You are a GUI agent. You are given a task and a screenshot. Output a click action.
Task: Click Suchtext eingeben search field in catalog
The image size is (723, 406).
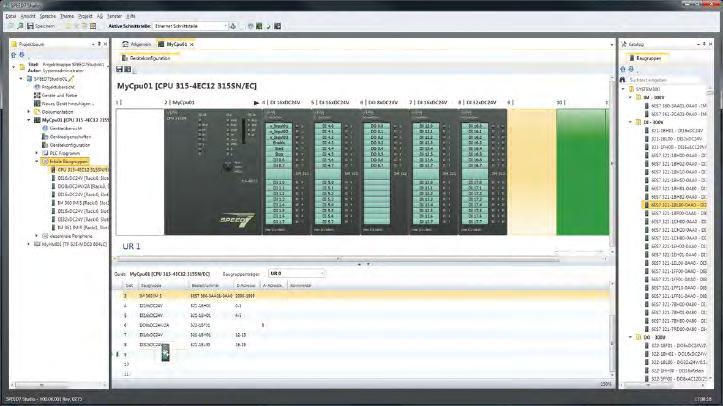point(664,80)
